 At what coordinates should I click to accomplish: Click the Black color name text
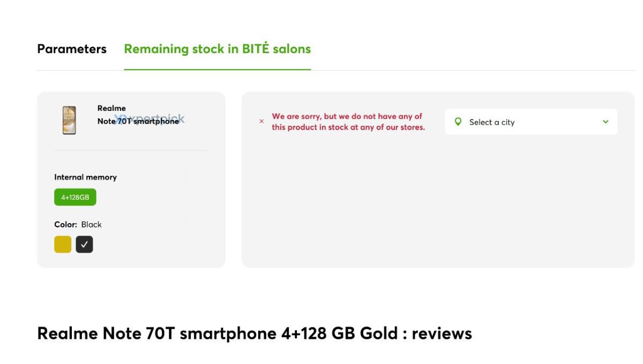tap(92, 224)
